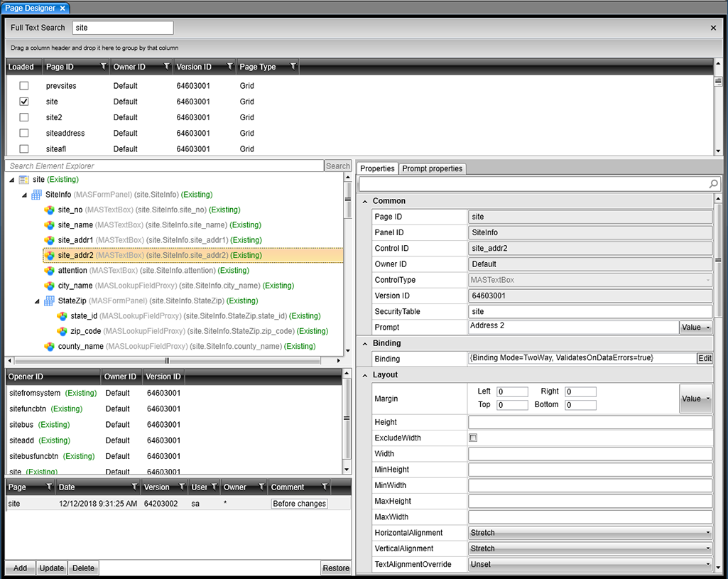Open the VerticalAlignment dropdown
This screenshot has width=728, height=579.
590,548
